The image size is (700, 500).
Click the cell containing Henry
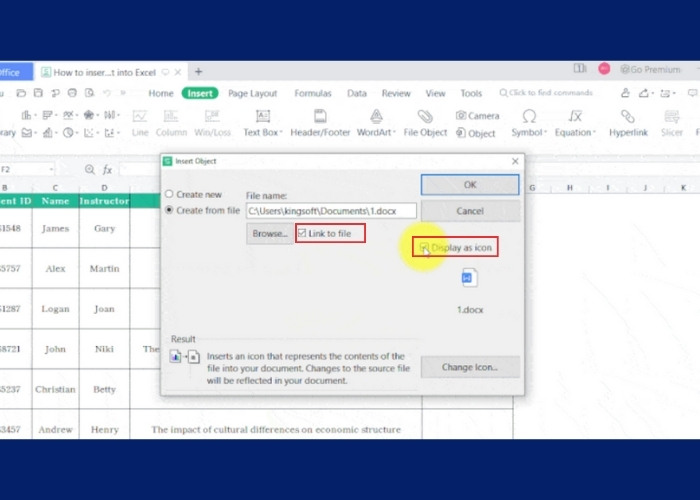click(104, 429)
